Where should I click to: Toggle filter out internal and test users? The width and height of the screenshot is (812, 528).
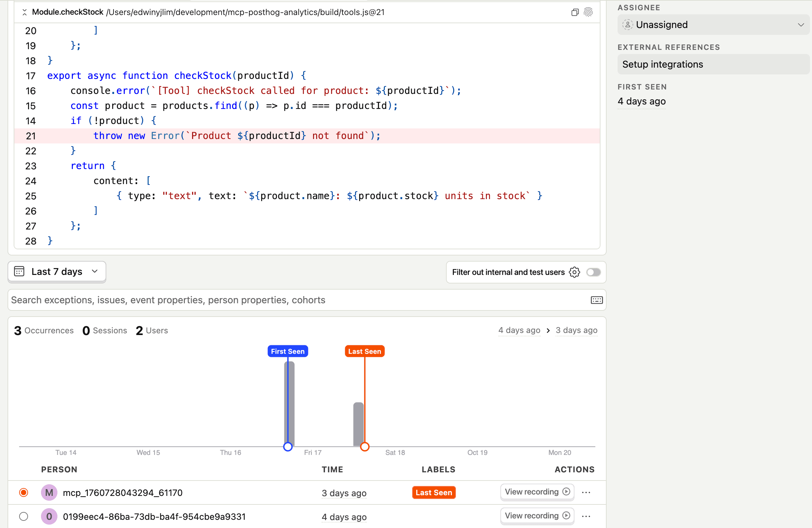click(594, 272)
